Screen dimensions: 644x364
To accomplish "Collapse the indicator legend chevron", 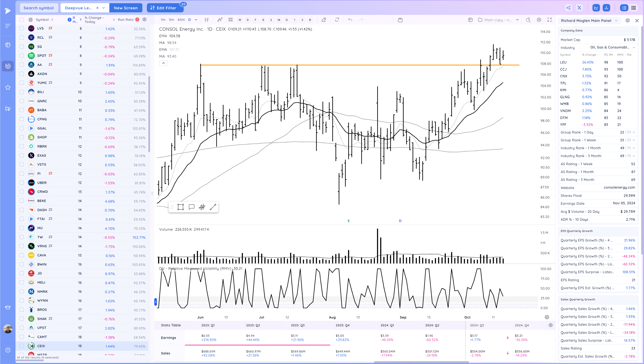I will tap(163, 63).
